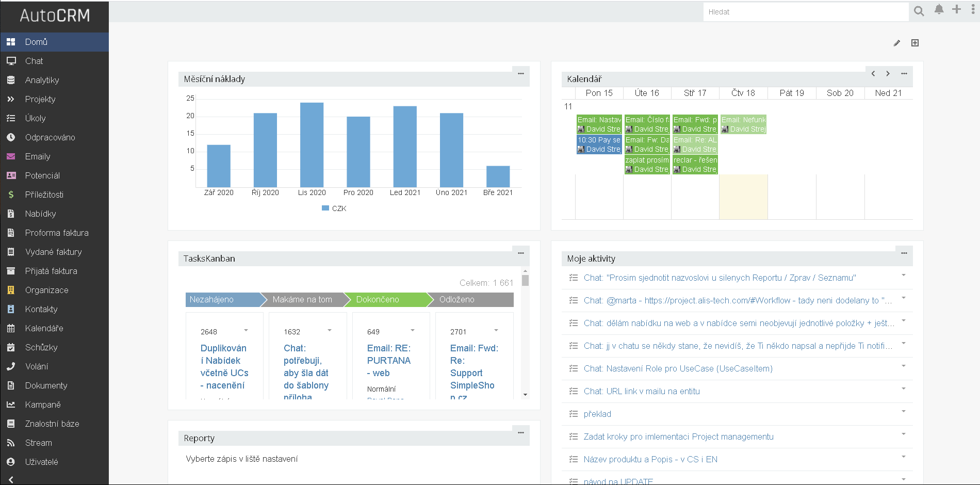Toggle the CZK legend series
980x485 pixels.
[x=334, y=208]
